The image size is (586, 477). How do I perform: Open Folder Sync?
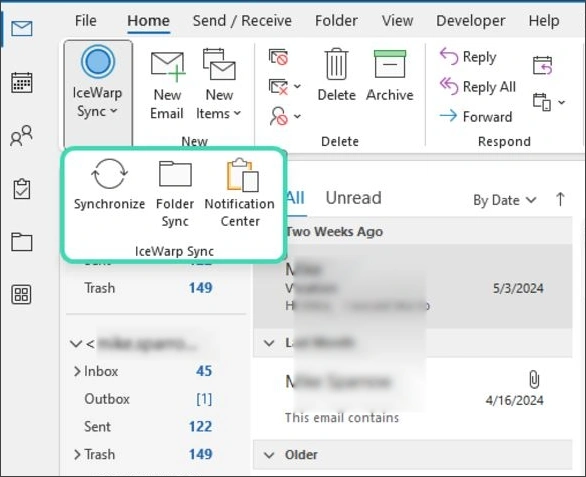(175, 193)
